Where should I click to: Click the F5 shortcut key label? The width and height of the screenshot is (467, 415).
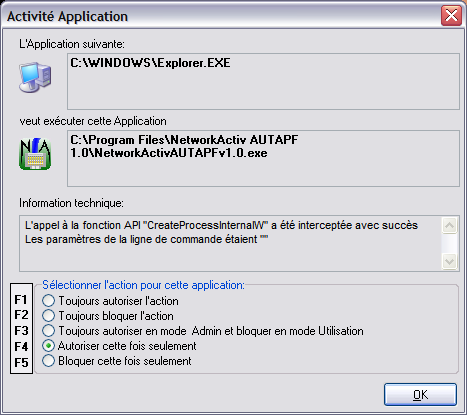coord(21,362)
